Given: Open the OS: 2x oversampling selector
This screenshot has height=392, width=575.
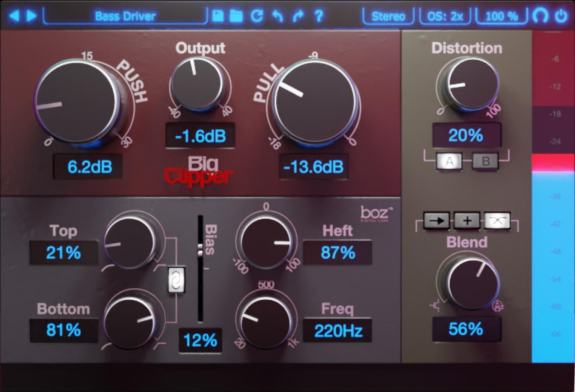Looking at the screenshot, I should [445, 16].
